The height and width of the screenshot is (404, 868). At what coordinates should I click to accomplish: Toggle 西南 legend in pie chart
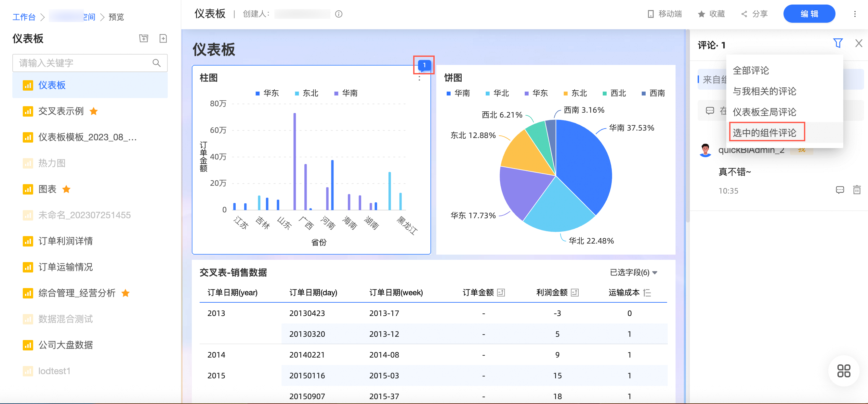tap(653, 93)
